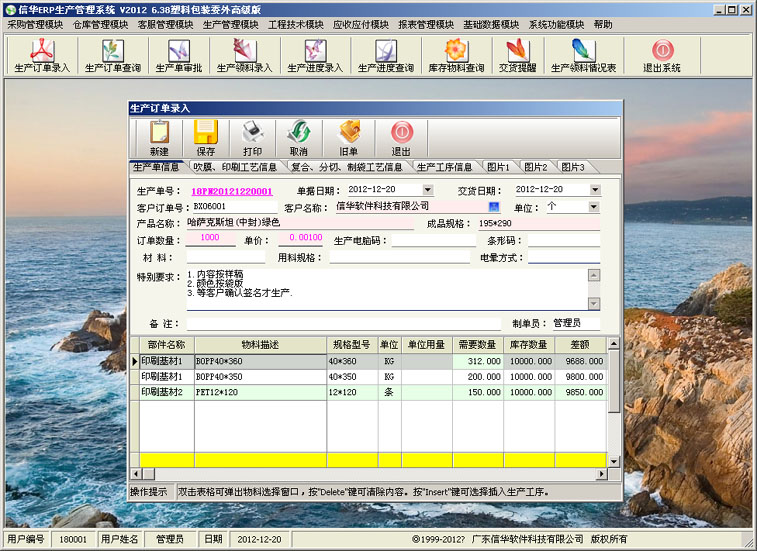Expand the 单据日期 date dropdown
This screenshot has width=757, height=551.
click(428, 189)
